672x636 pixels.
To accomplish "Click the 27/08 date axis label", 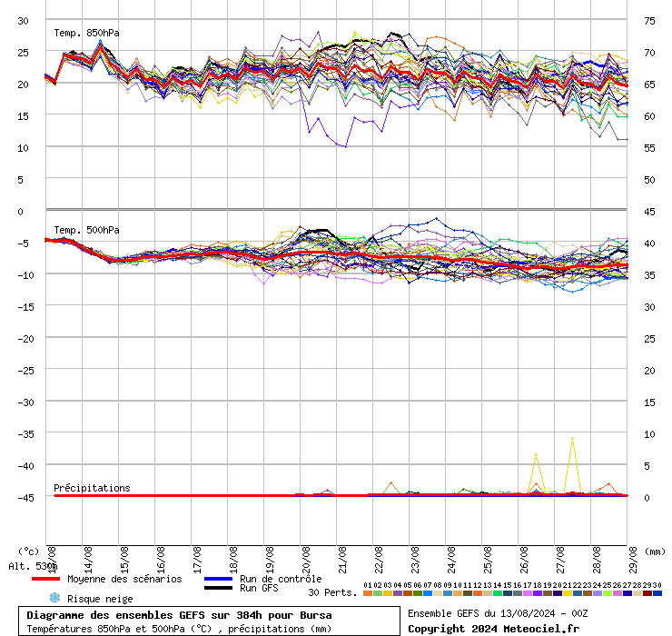I will click(560, 560).
